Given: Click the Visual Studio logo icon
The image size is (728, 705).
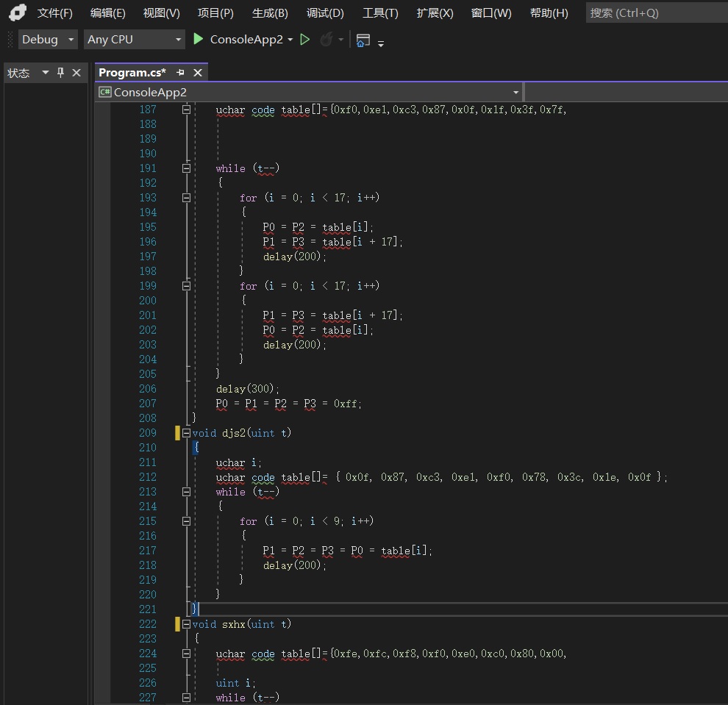Looking at the screenshot, I should point(17,12).
